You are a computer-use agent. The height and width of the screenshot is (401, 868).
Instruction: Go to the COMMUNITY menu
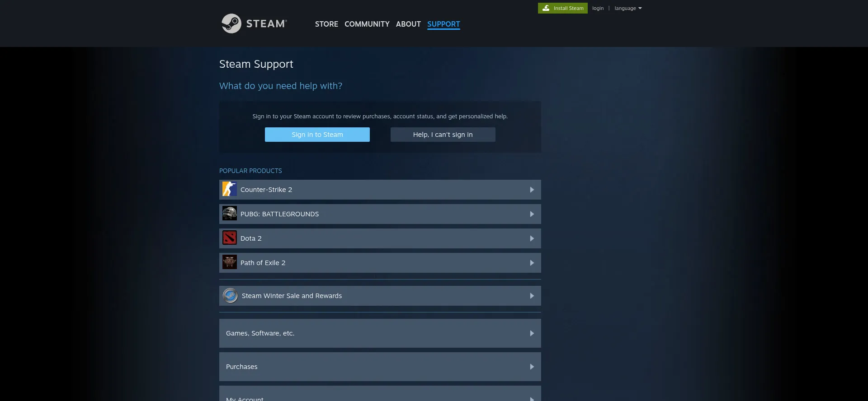pos(367,24)
